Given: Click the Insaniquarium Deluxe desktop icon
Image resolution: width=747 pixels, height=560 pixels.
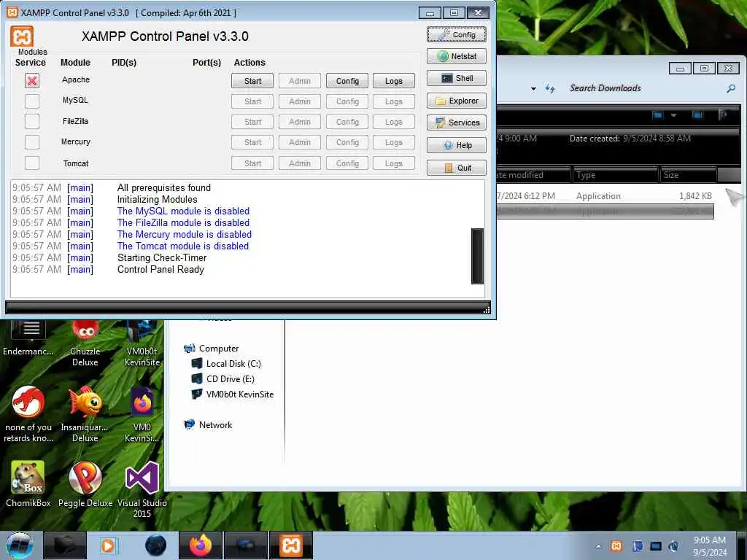Looking at the screenshot, I should pos(85,414).
